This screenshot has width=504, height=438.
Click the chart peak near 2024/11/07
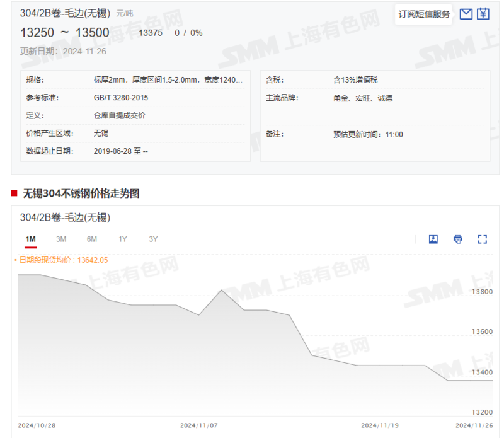(x=222, y=290)
